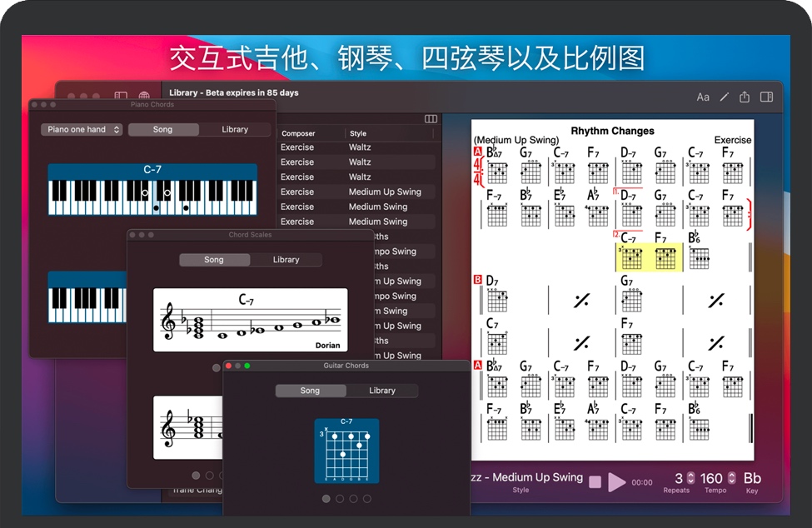
Task: Click the globe icon in toolbar
Action: [144, 97]
